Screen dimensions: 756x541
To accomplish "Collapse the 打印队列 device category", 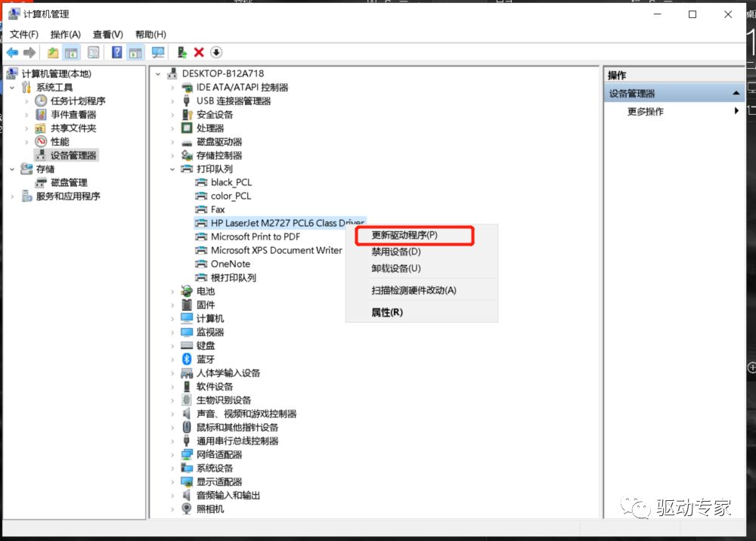I will point(172,169).
